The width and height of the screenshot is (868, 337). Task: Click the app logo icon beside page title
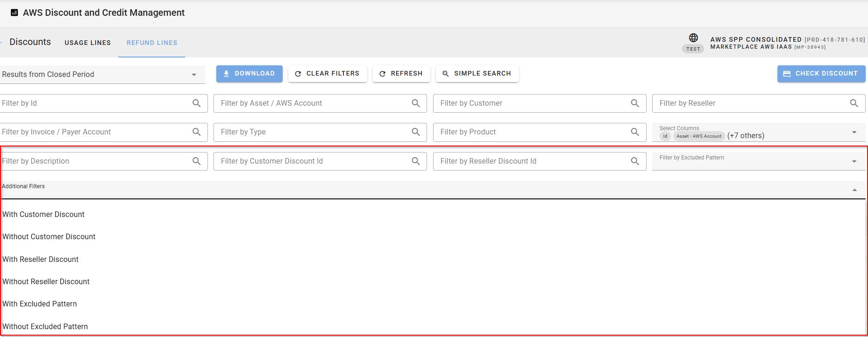[x=14, y=13]
